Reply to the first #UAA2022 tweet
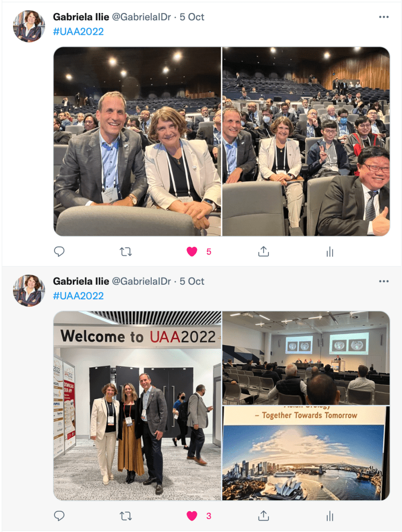This screenshot has height=532, width=402. click(59, 251)
